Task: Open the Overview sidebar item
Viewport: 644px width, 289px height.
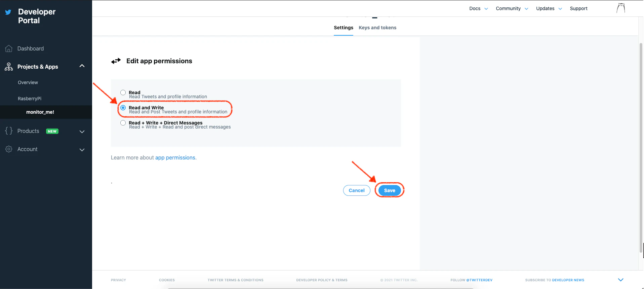Action: coord(28,82)
